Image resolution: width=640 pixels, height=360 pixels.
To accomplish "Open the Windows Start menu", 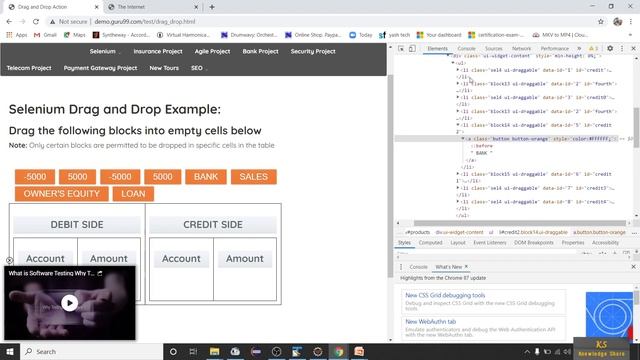I will point(10,351).
